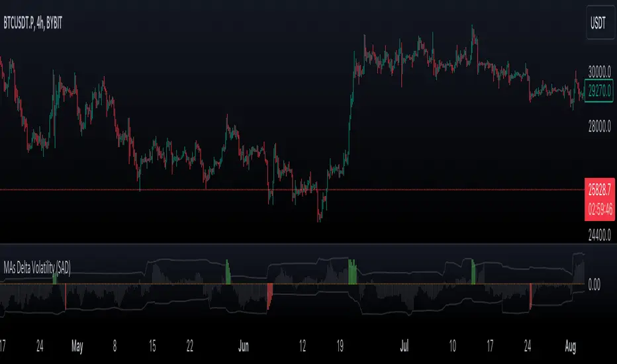Click the 29270.0 current price label
This screenshot has height=364, width=617.
599,91
